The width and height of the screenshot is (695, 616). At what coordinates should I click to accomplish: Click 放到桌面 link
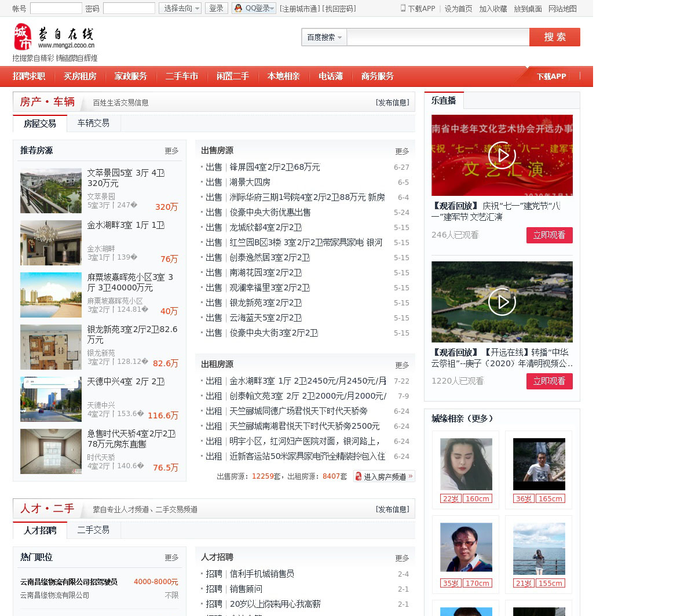[x=528, y=9]
